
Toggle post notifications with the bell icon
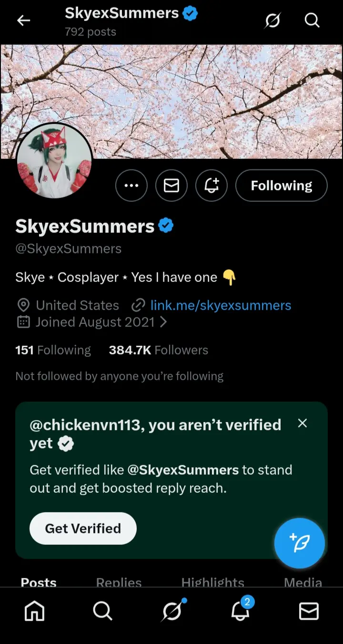212,186
